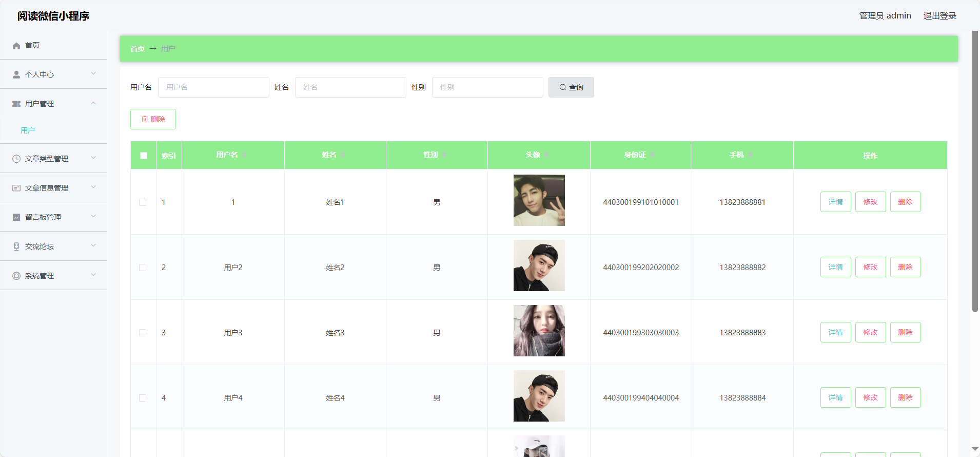Image resolution: width=980 pixels, height=457 pixels.
Task: Click the scrollbar down arrow
Action: [x=975, y=449]
